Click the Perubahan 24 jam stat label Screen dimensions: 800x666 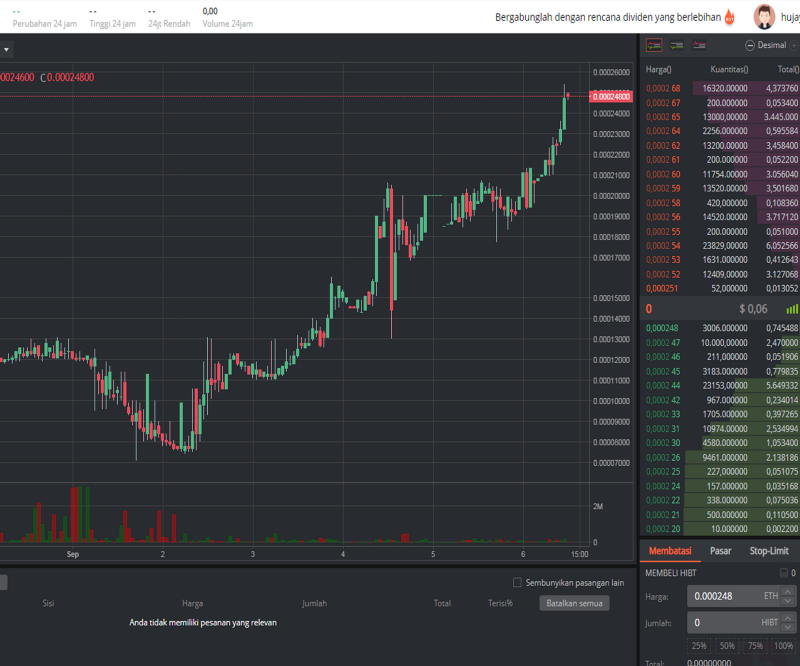click(x=45, y=23)
